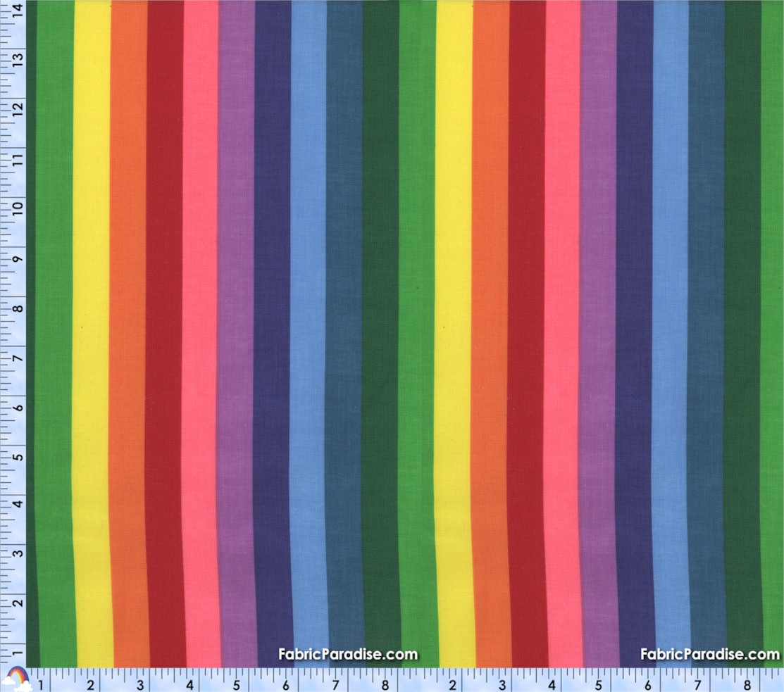Image resolution: width=784 pixels, height=692 pixels.
Task: Select the leftmost yellow stripe
Action: pyautogui.click(x=92, y=331)
